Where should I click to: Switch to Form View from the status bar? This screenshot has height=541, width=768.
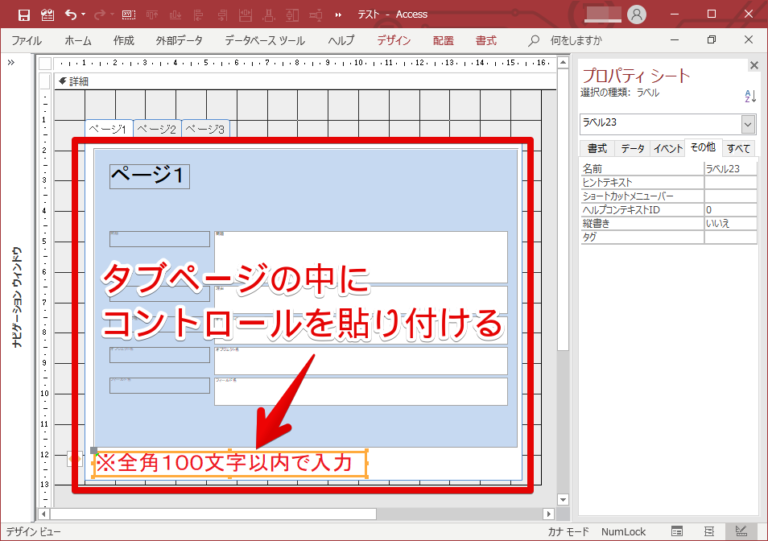click(x=677, y=531)
